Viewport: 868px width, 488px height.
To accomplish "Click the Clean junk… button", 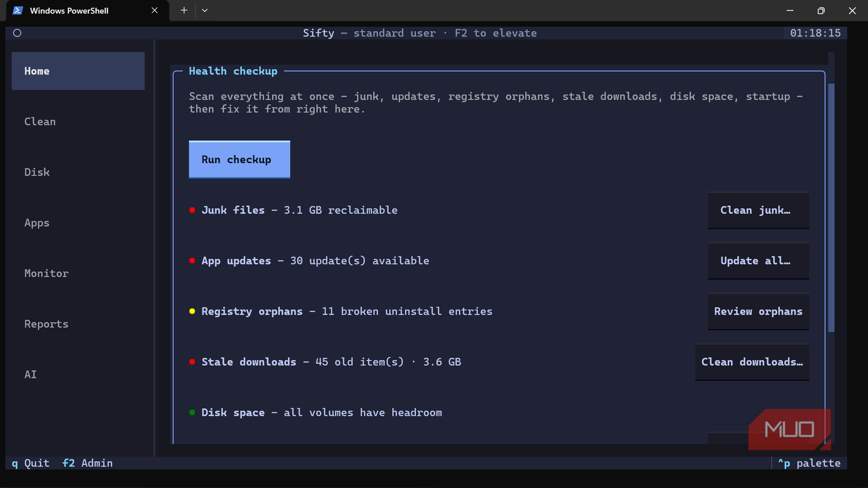I will pyautogui.click(x=758, y=210).
